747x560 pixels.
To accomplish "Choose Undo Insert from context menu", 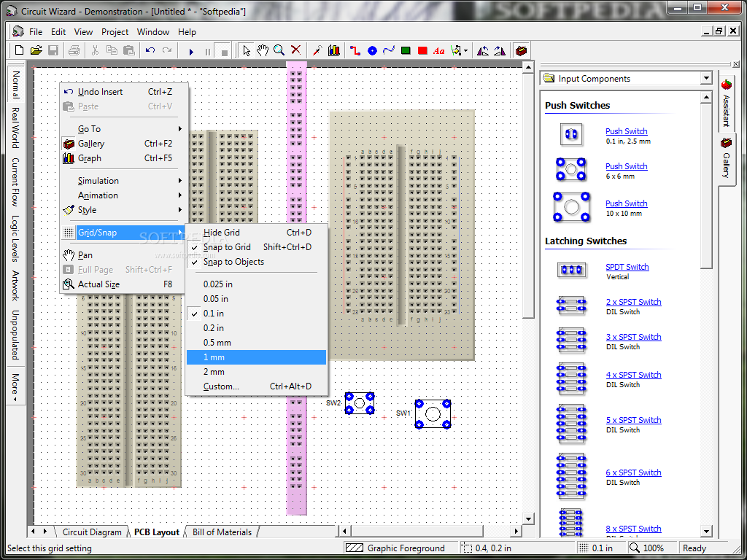I will [123, 92].
